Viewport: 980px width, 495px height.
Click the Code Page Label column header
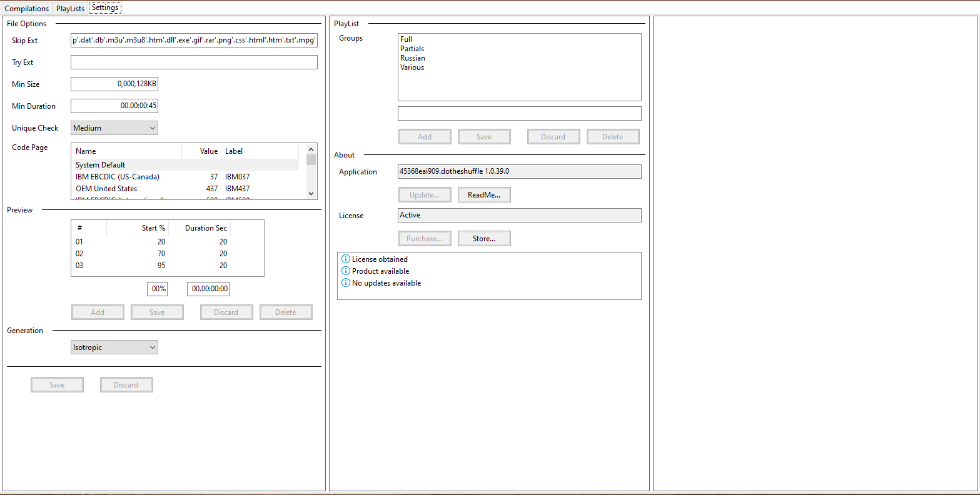260,151
